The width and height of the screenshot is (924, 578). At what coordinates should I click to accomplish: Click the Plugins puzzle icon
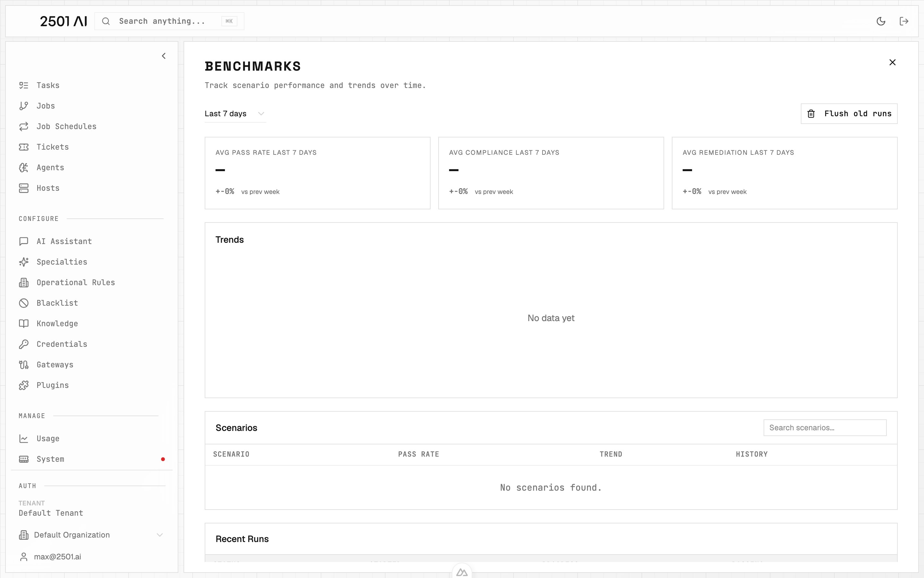pyautogui.click(x=24, y=385)
